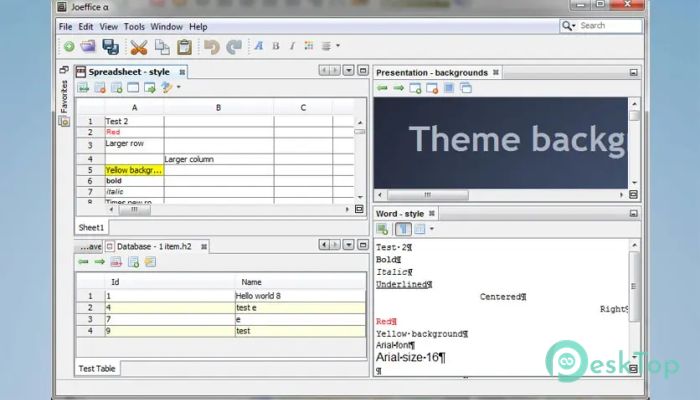Open the font style 'A' icon
Viewport: 700px width, 400px height.
click(258, 46)
